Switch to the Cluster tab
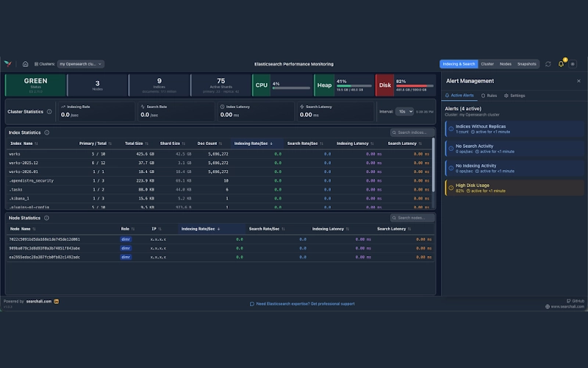This screenshot has width=588, height=368. (x=487, y=64)
